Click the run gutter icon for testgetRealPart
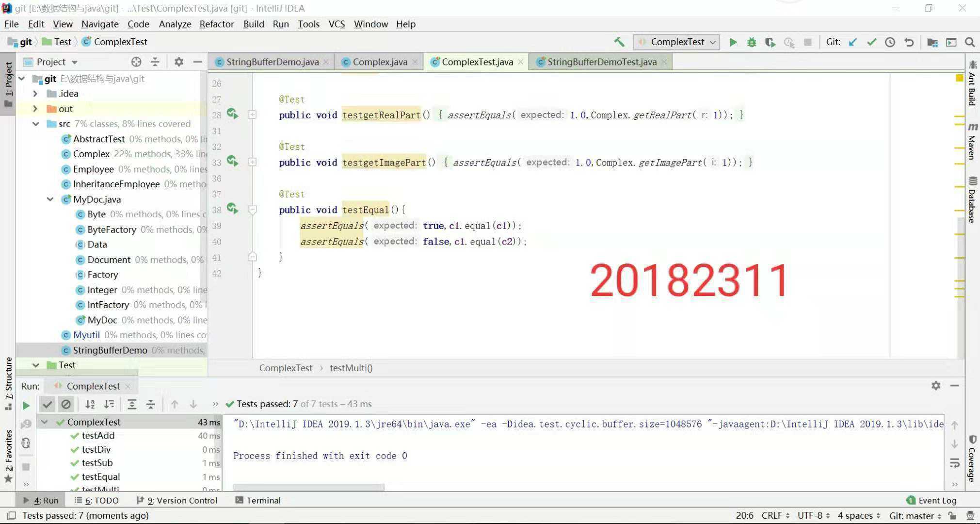 coord(233,114)
